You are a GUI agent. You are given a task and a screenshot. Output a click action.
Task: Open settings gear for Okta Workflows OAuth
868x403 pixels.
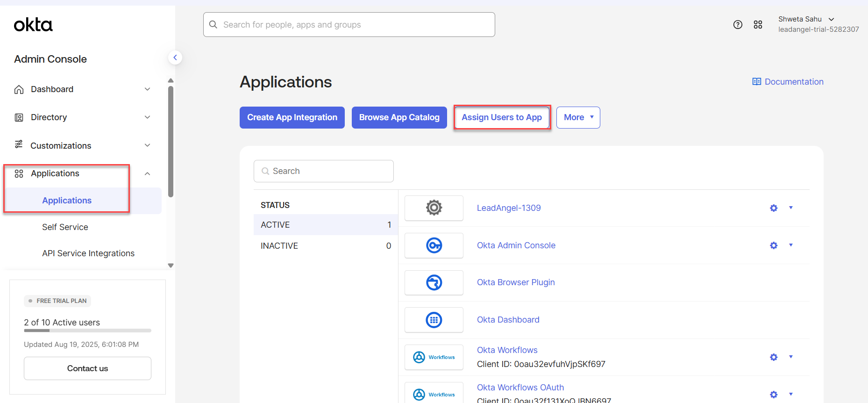(774, 395)
